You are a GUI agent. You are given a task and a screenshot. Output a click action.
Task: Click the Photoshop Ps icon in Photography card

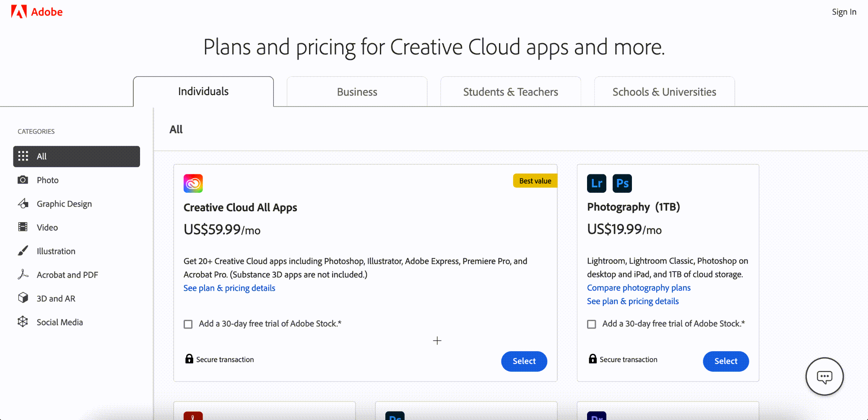[622, 183]
